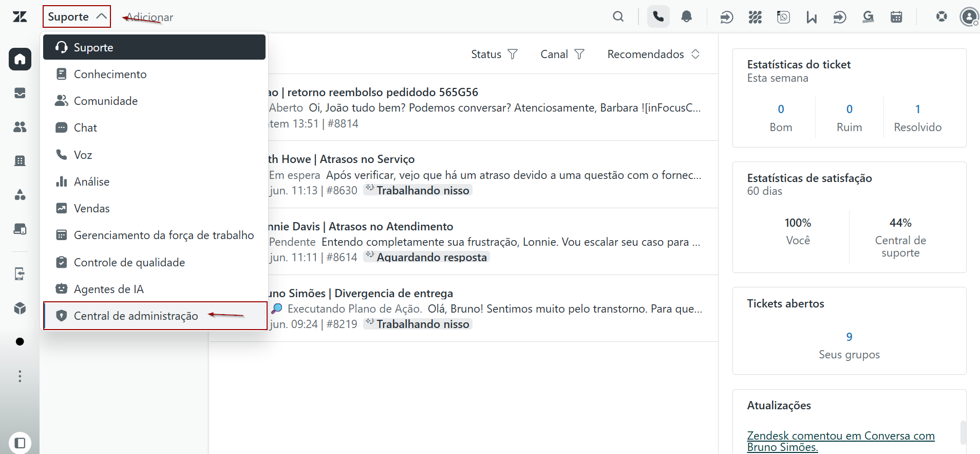Toggle the sidebar panel icon at bottom
Viewport: 980px width, 454px height.
click(x=20, y=443)
